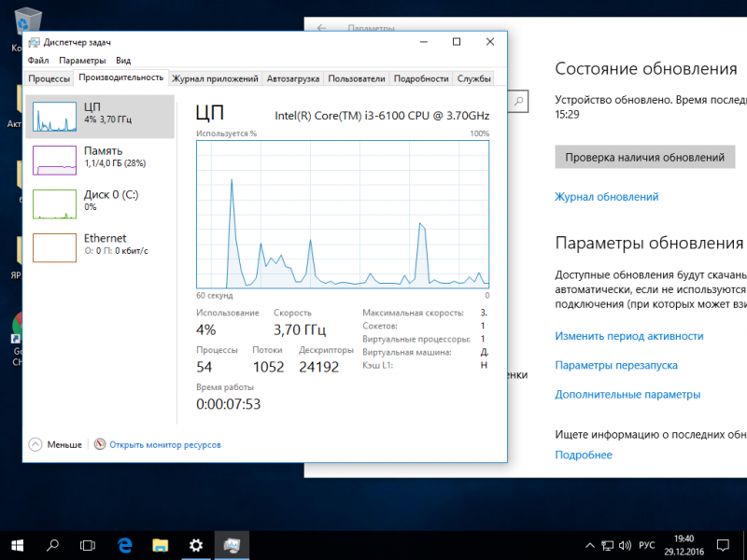
Task: Click the Максимальная скорость label
Action: 413,313
